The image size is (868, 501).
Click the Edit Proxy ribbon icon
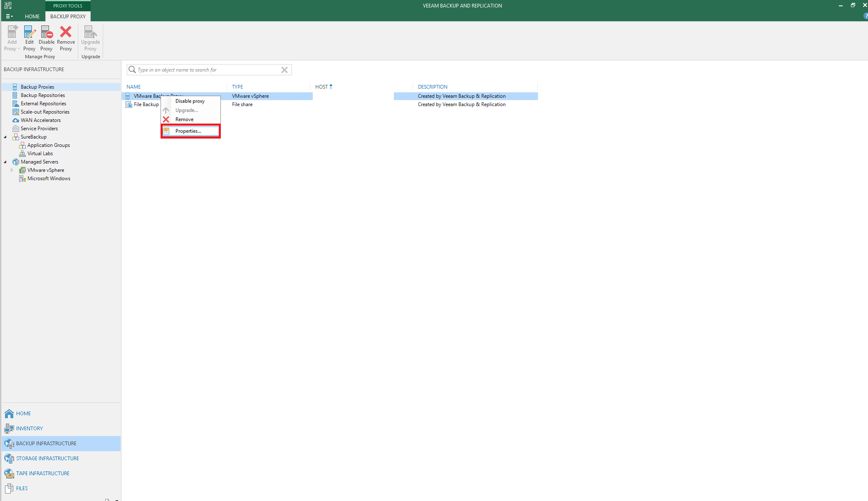(30, 32)
